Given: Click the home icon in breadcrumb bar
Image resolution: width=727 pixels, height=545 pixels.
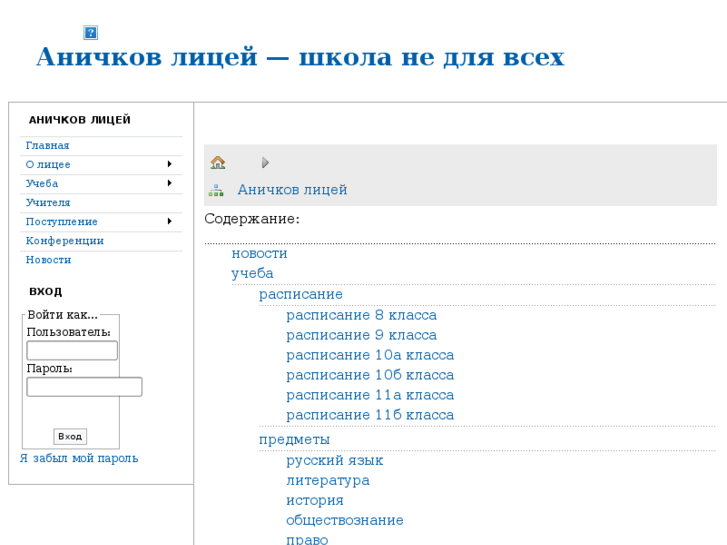Looking at the screenshot, I should pos(218,162).
